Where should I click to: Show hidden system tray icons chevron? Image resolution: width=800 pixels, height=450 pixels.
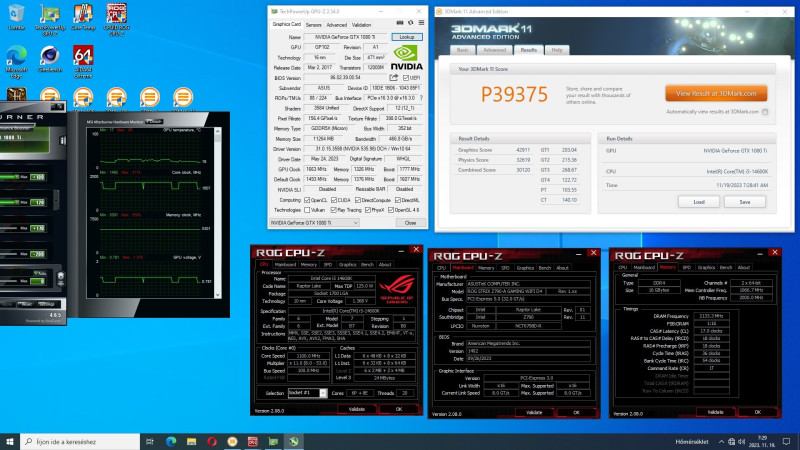(x=721, y=441)
